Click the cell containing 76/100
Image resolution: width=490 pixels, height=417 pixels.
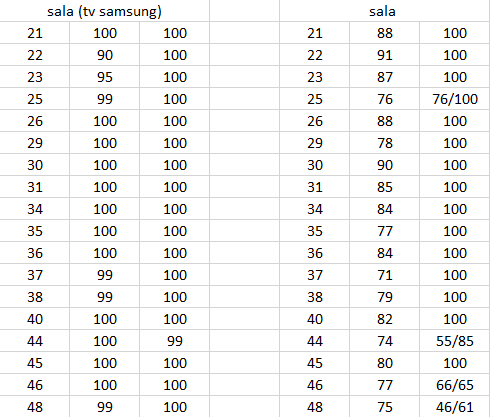pos(455,99)
